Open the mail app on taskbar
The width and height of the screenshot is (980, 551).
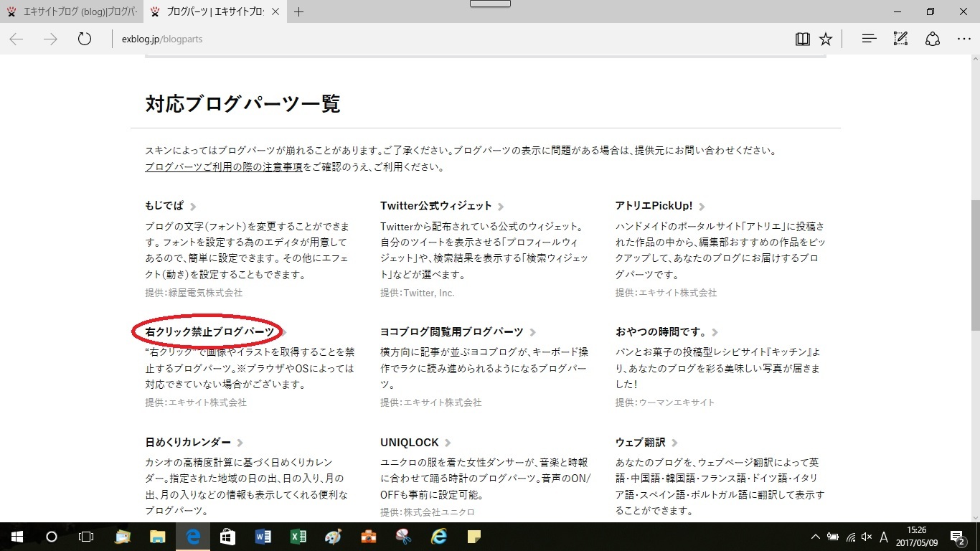click(123, 537)
